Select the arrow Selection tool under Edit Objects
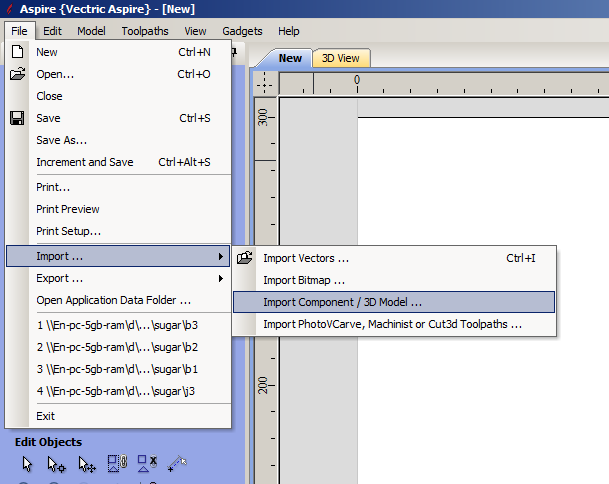 pos(27,464)
